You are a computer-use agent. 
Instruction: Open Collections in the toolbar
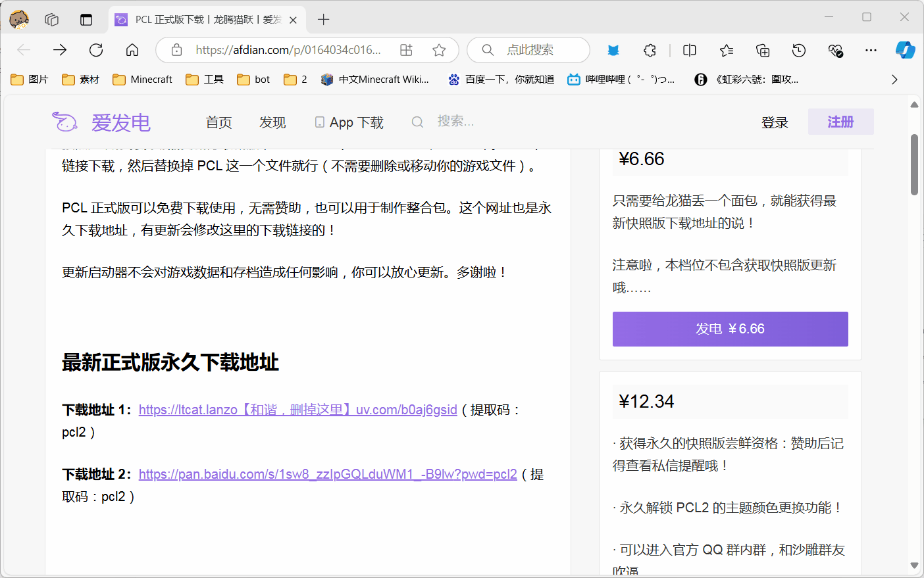(762, 50)
